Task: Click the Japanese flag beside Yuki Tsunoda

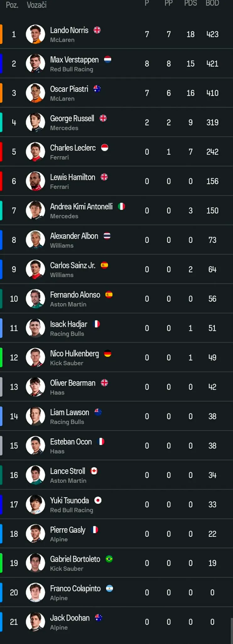Action: (x=98, y=500)
